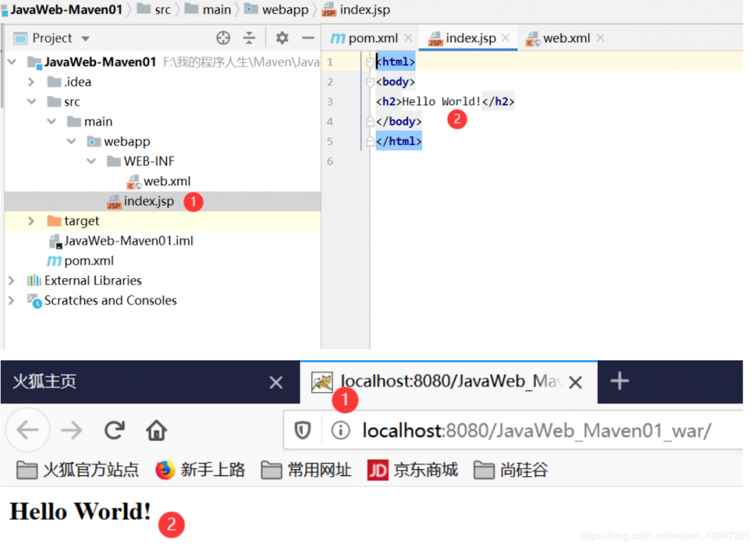Image resolution: width=756 pixels, height=547 pixels.
Task: Click line number 6 in the gutter
Action: click(x=330, y=162)
